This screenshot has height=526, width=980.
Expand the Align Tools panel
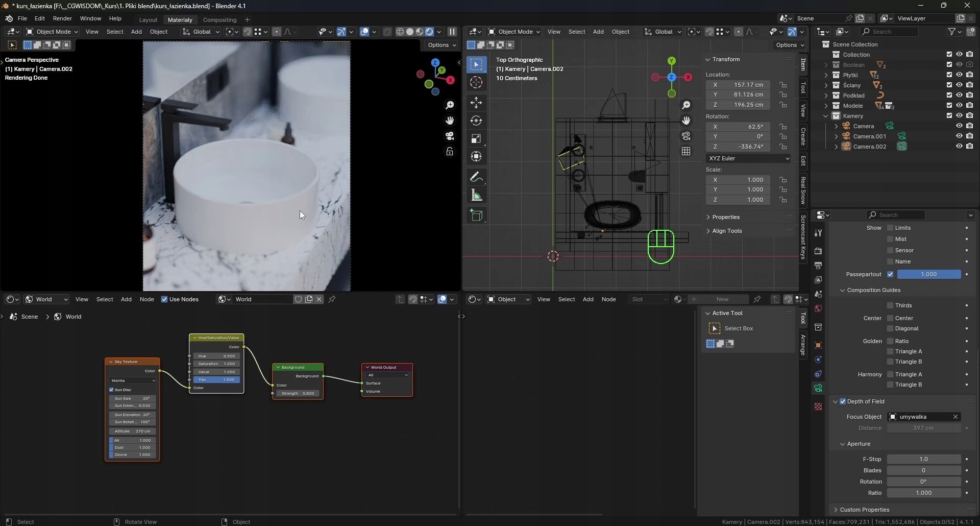pyautogui.click(x=727, y=231)
